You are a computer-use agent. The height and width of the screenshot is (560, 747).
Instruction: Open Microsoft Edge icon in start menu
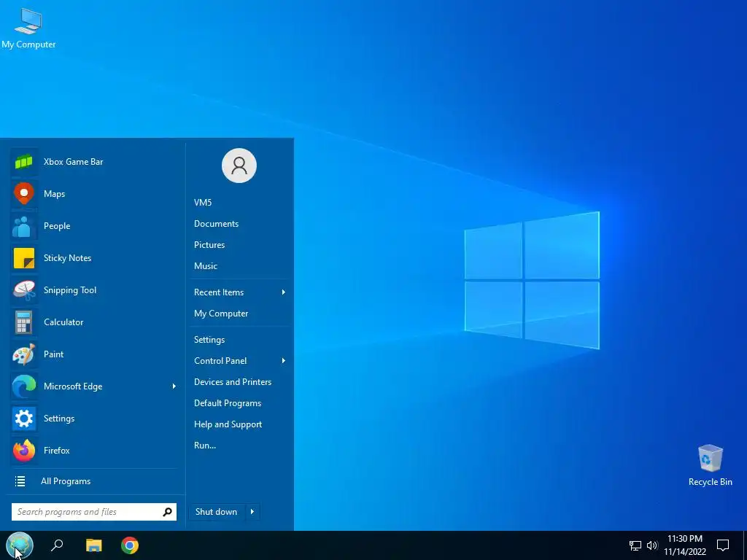24,386
